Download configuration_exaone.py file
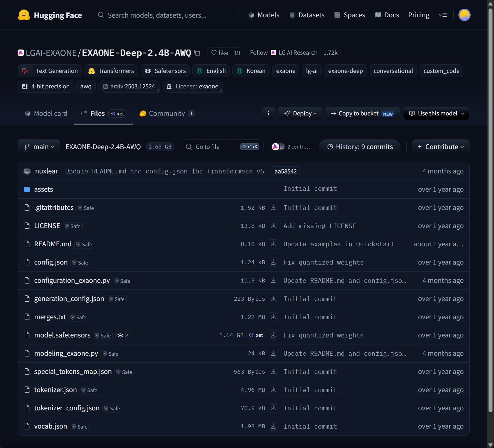The image size is (494, 448). (273, 280)
